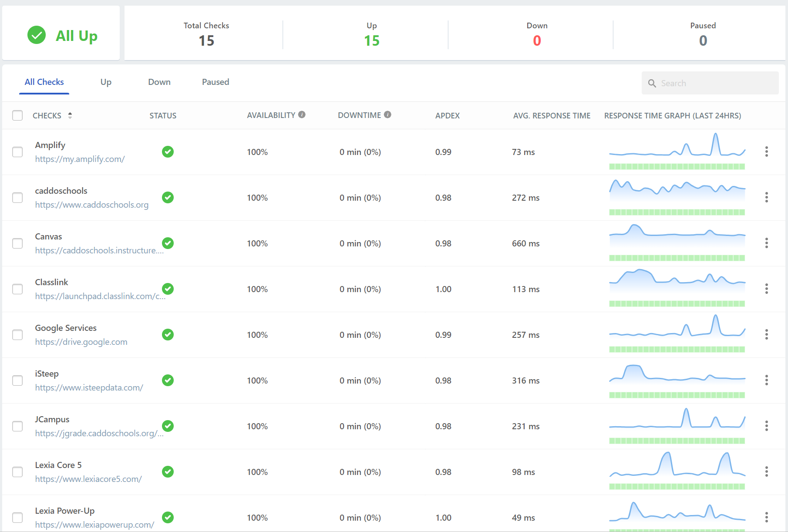Click the Apdex column header

click(x=448, y=115)
